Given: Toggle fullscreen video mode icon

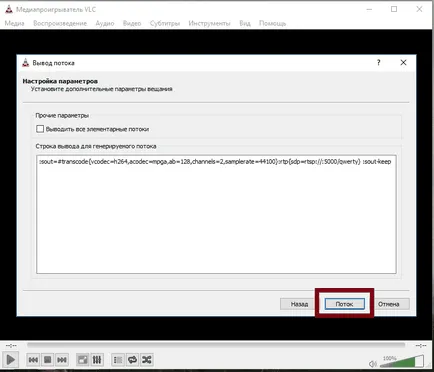Looking at the screenshot, I should tap(82, 360).
